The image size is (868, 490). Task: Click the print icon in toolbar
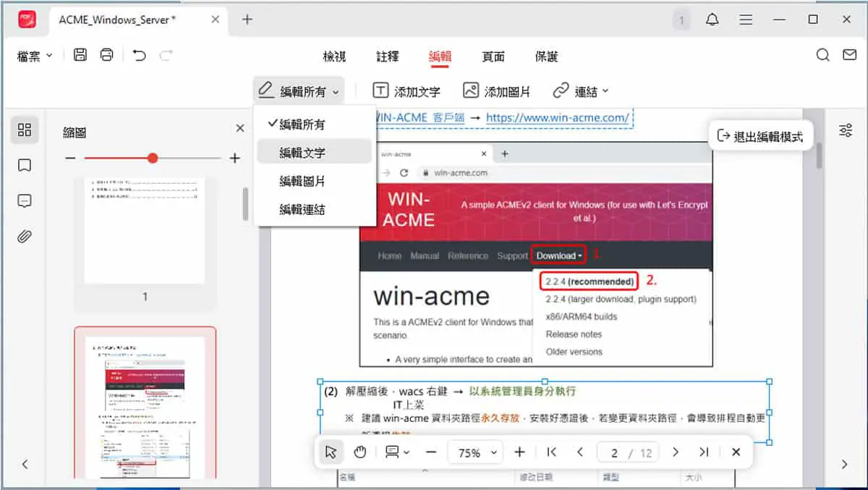point(107,55)
